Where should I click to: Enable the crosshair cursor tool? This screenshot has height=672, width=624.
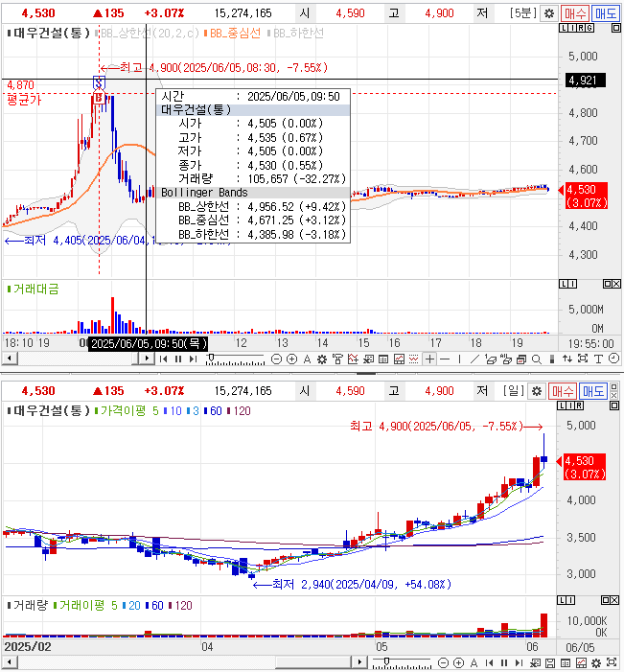429,359
